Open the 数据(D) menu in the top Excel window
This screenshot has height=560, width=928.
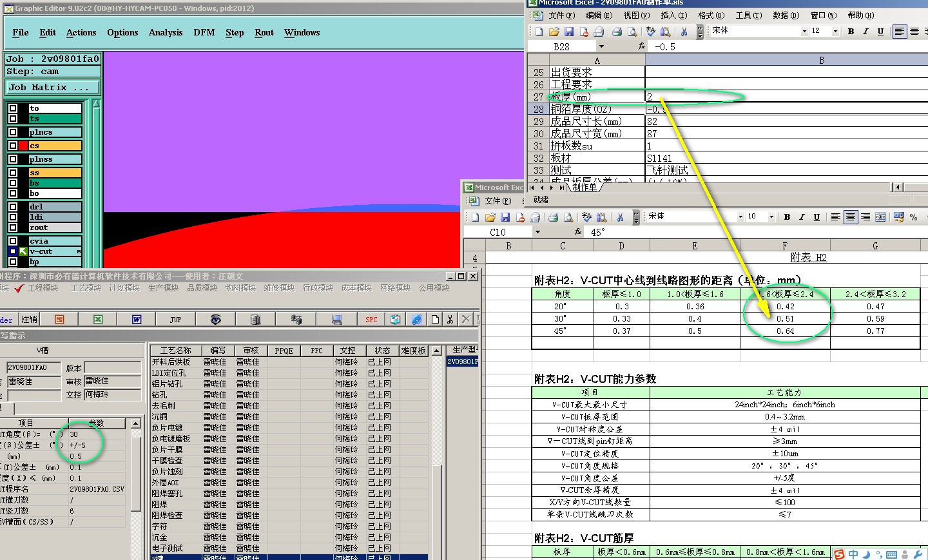(786, 15)
